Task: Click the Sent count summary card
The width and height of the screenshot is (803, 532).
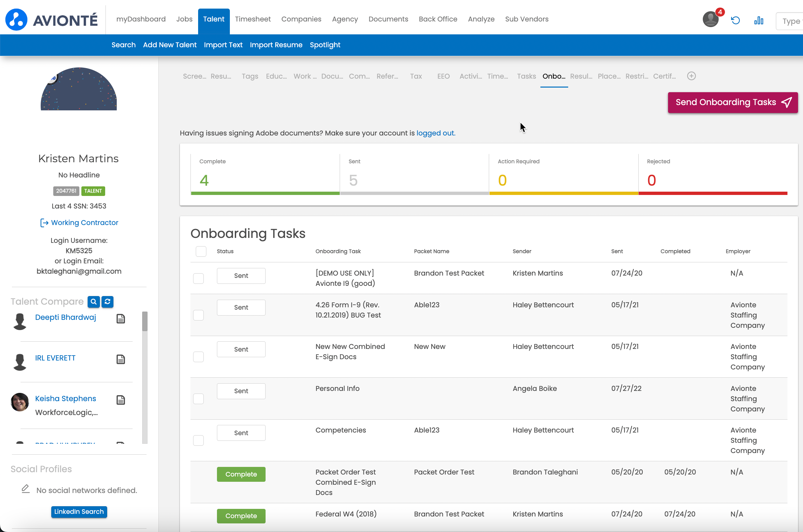Action: tap(414, 174)
